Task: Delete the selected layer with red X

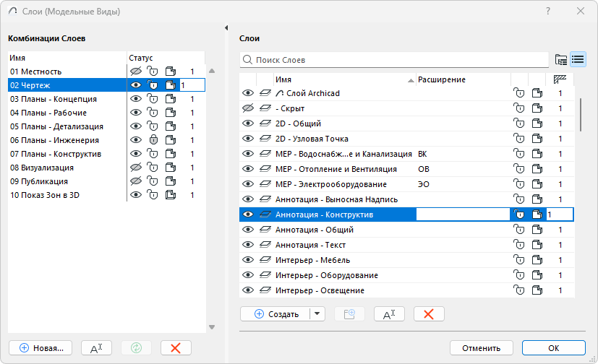Action: point(429,314)
